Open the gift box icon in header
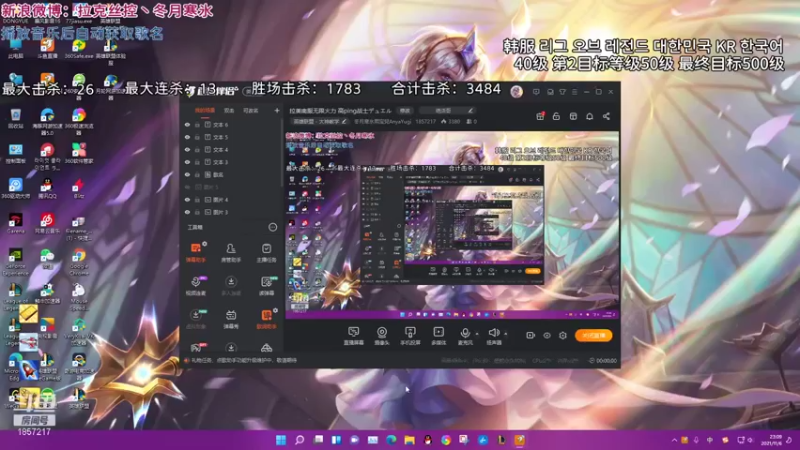The image size is (800, 450). 540,116
